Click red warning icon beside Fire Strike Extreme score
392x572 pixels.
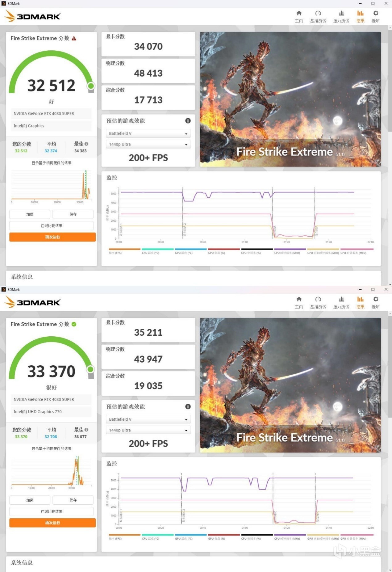pyautogui.click(x=74, y=38)
